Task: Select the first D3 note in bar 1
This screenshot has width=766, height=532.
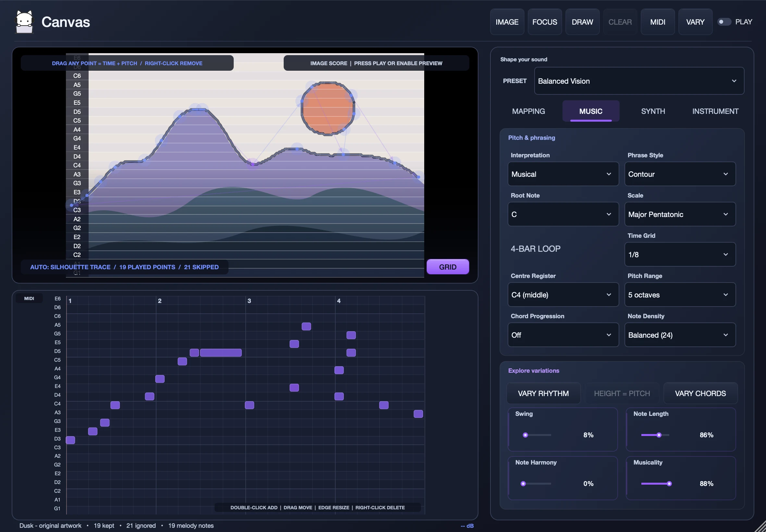Action: [70, 440]
